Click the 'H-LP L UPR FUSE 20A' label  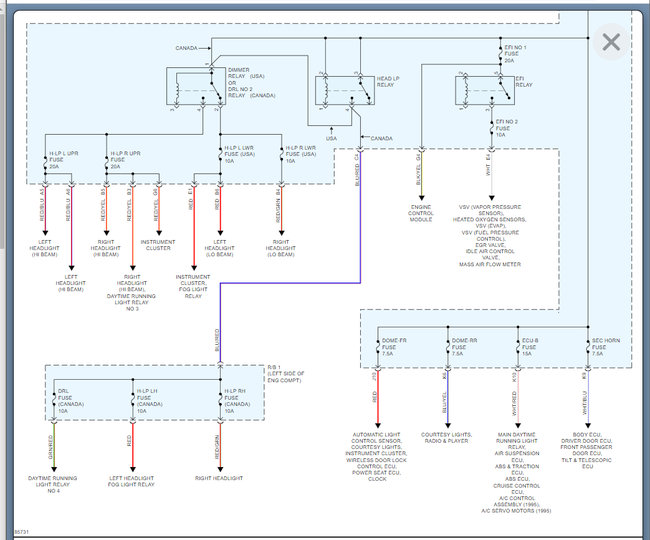pyautogui.click(x=63, y=160)
